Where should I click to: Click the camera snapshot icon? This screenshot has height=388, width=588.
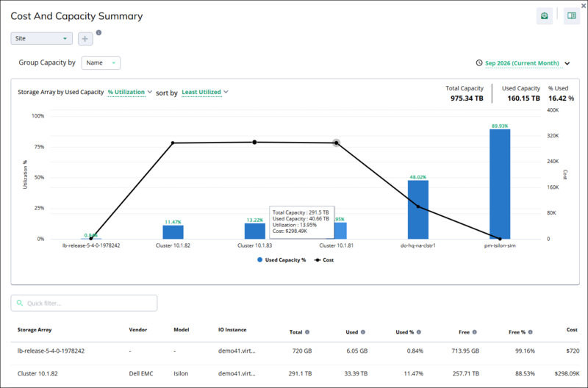click(x=544, y=15)
